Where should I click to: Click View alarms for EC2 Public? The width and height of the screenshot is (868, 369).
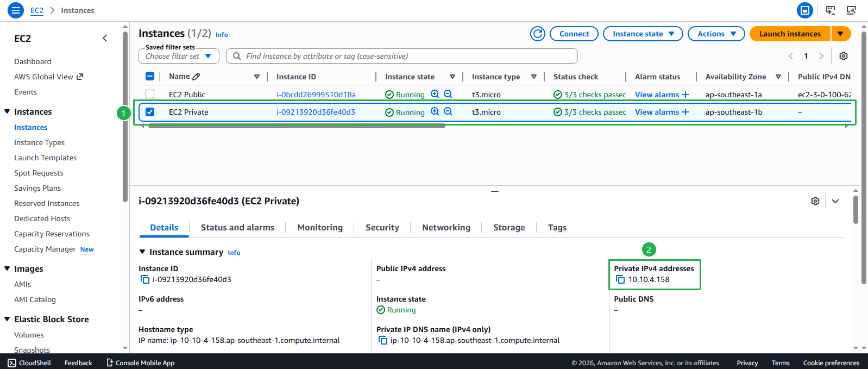[657, 95]
